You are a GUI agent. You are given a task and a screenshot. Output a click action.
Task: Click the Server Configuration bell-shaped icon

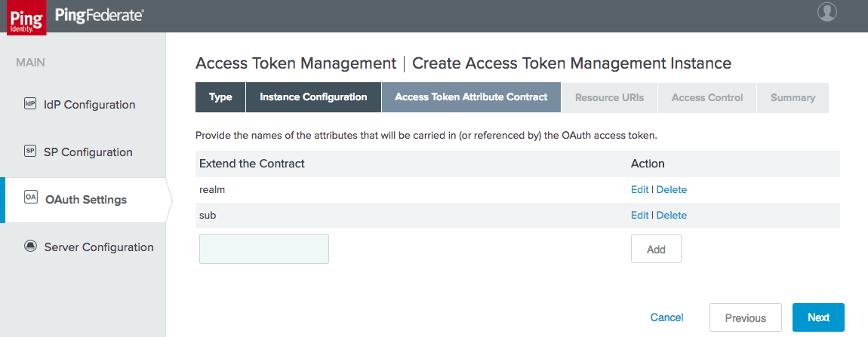click(x=30, y=247)
